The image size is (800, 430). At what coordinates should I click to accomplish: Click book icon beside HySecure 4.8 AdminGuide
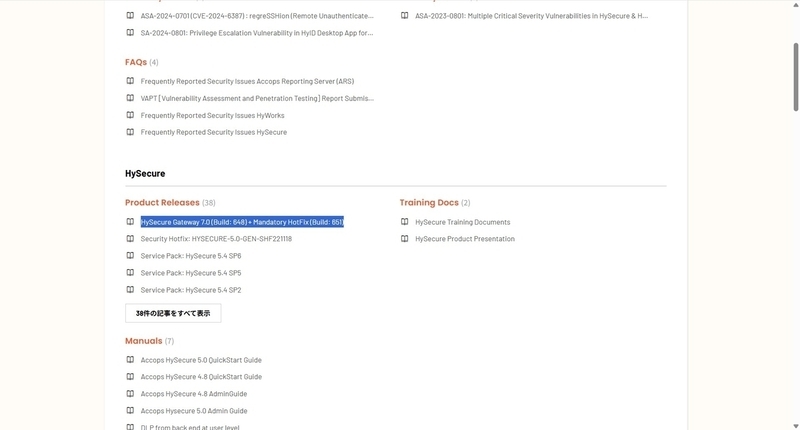pos(130,394)
